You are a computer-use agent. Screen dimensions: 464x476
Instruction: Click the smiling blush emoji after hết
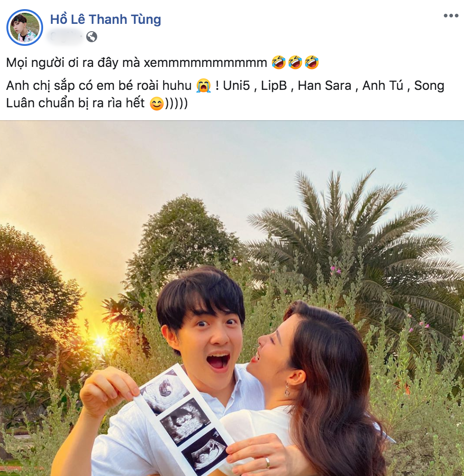pos(157,104)
